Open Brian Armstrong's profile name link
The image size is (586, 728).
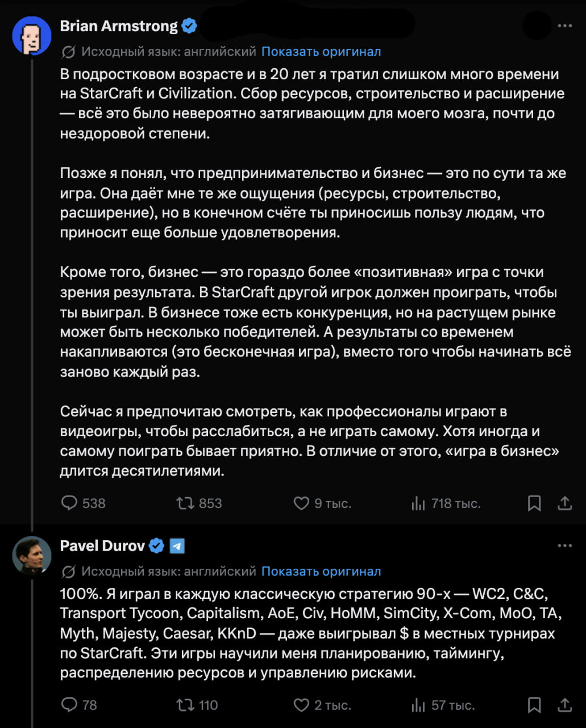119,26
